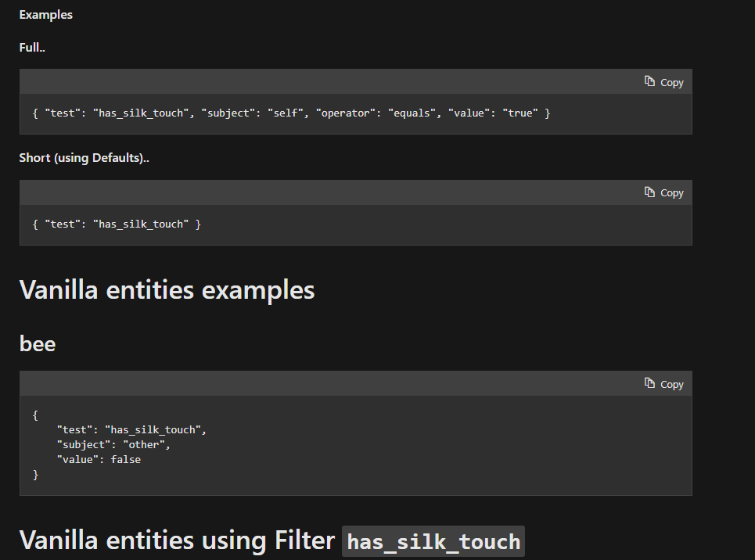Click the Vanilla entities examples heading anchor
Screen dimensions: 755x560
pyautogui.click(x=167, y=289)
